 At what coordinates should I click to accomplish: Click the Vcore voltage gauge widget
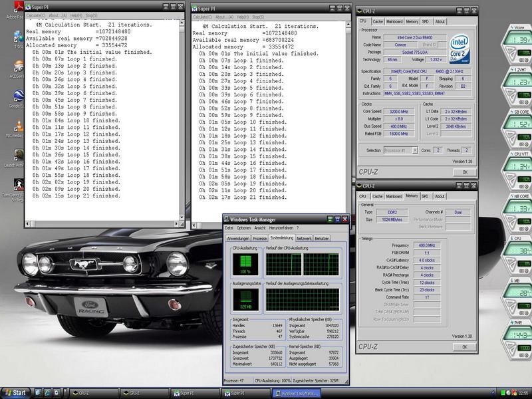(517, 43)
